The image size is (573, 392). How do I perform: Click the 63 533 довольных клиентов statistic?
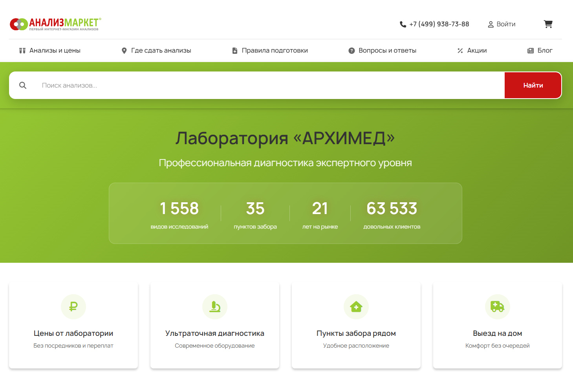pyautogui.click(x=392, y=214)
